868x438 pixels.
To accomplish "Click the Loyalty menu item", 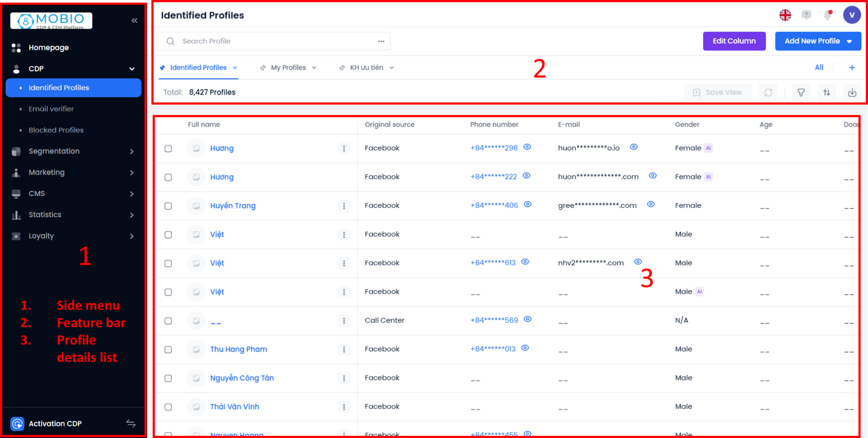I will coord(73,236).
